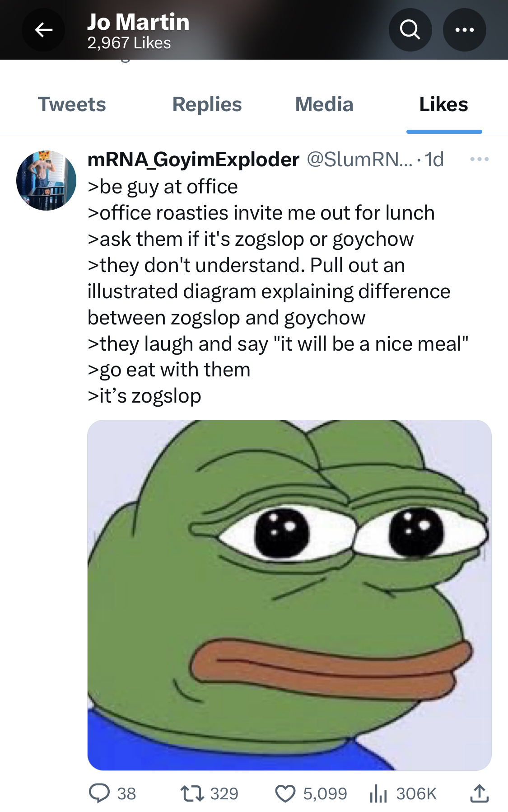Open the profile three-dot menu
508x812 pixels.
click(464, 30)
